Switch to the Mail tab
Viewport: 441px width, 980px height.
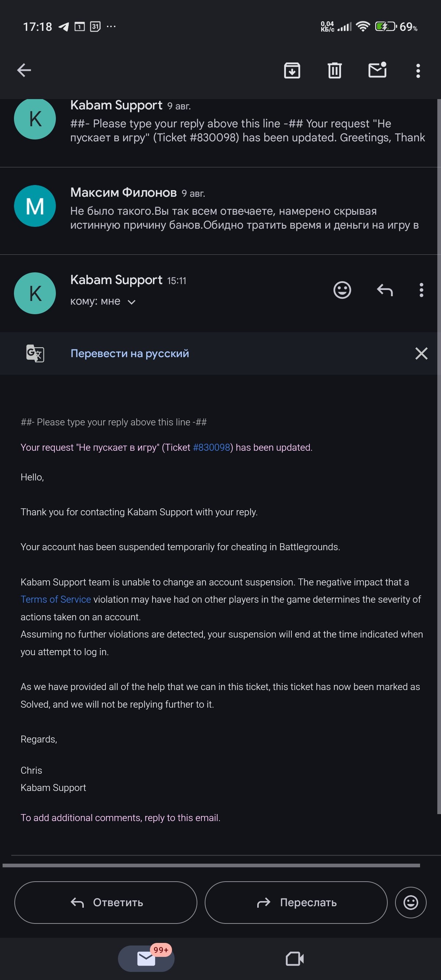[x=146, y=958]
